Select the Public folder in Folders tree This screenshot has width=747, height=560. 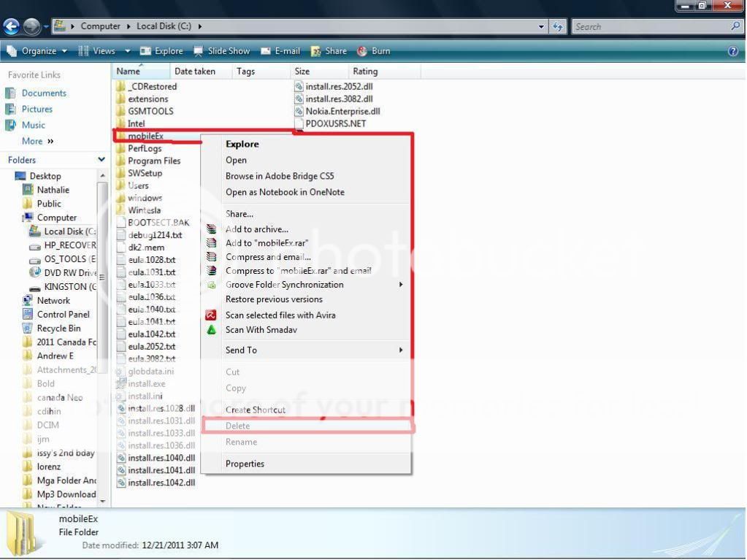pos(42,203)
